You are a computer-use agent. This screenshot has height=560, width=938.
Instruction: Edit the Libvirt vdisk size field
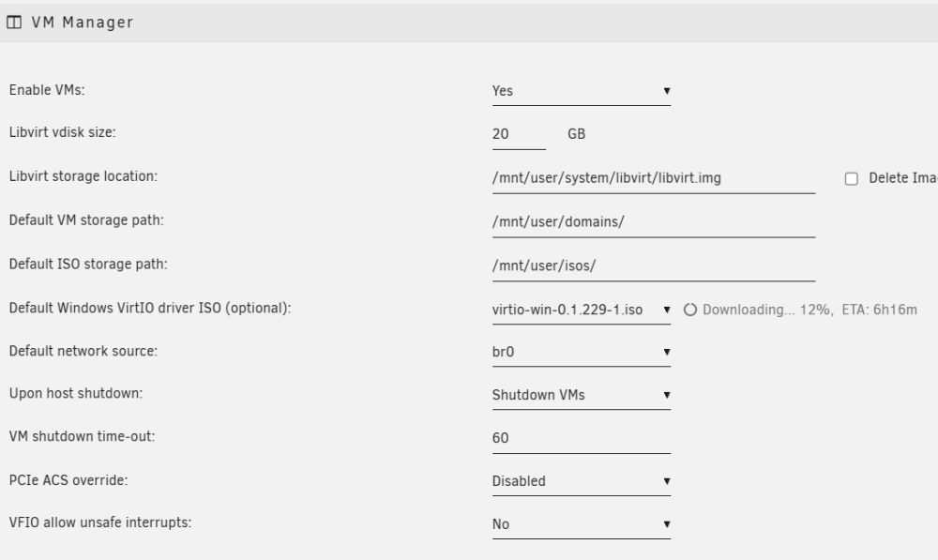pyautogui.click(x=519, y=134)
